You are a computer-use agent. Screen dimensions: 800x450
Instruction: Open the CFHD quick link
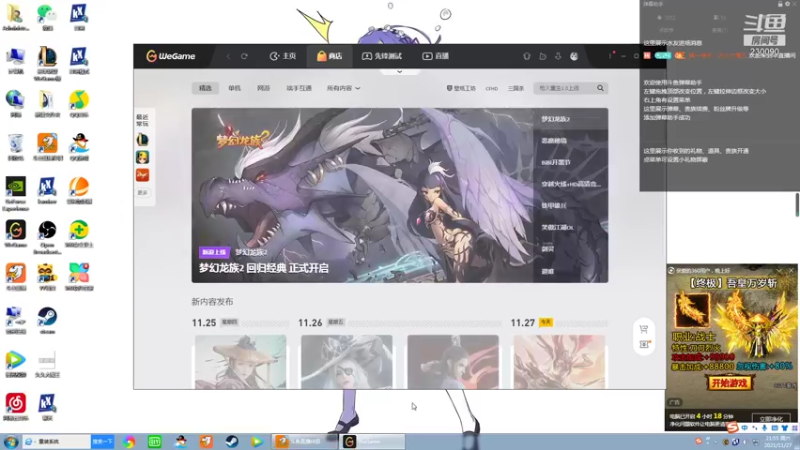tap(491, 88)
